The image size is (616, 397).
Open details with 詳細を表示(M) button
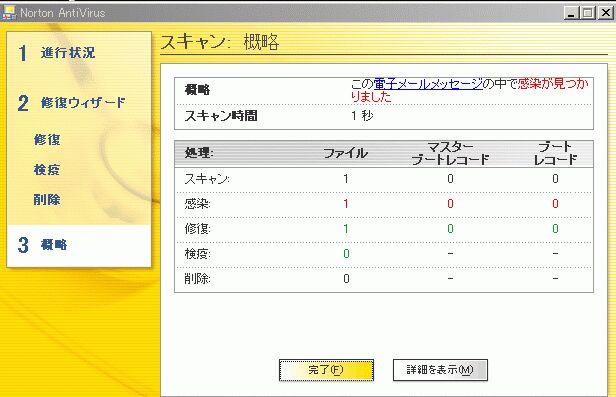click(x=440, y=370)
